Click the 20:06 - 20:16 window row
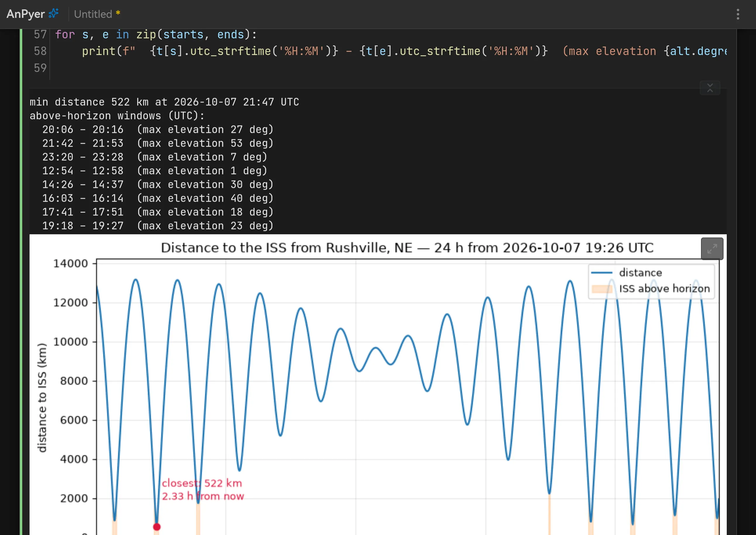This screenshot has width=756, height=535. 158,129
